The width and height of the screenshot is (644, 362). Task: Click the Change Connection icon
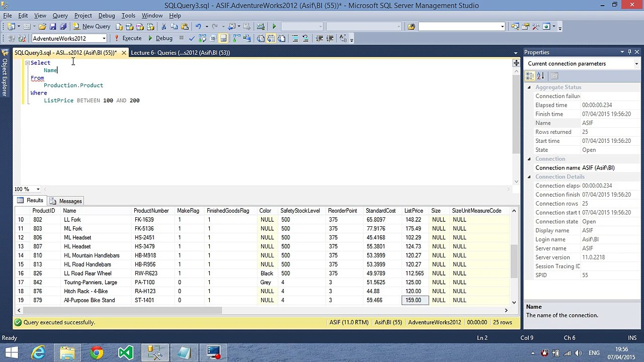[22, 38]
